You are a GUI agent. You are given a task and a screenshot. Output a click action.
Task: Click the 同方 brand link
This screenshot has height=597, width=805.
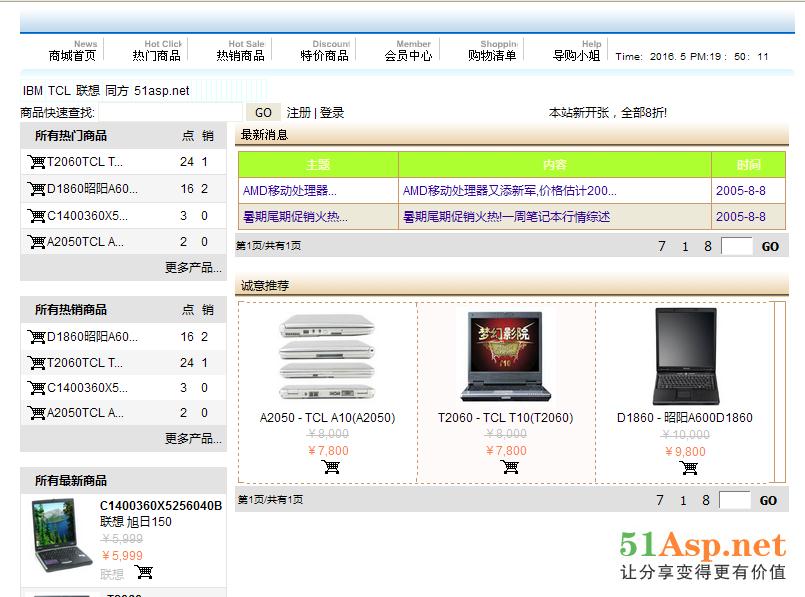[117, 91]
